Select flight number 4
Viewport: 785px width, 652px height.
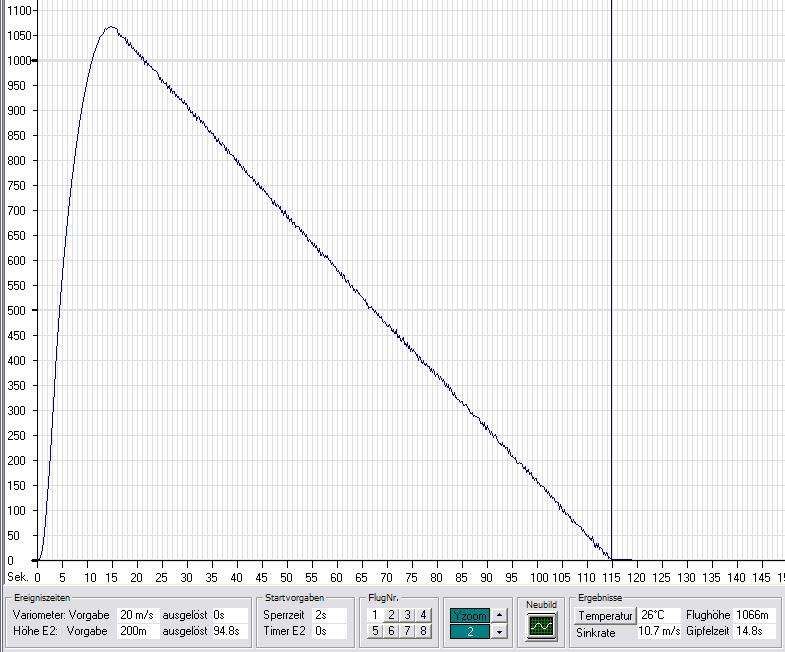pyautogui.click(x=423, y=614)
